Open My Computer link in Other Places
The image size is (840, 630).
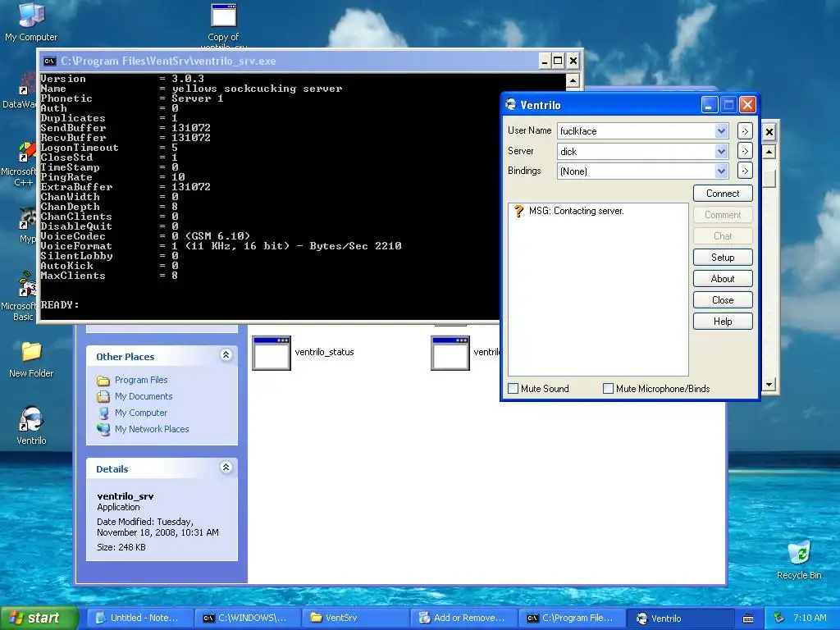click(141, 413)
